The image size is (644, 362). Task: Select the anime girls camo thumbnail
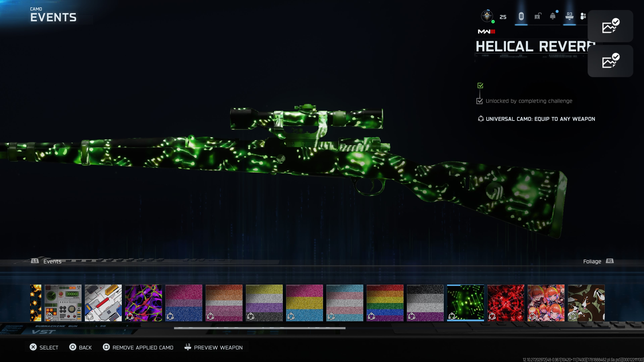(546, 303)
